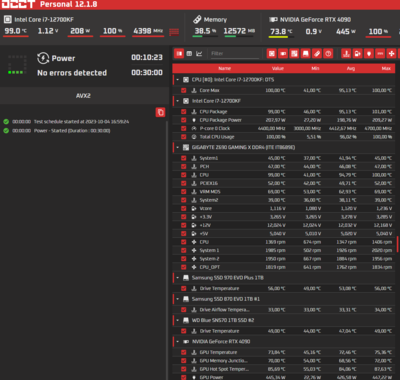Switch to the graph view icon
400x380 pixels.
click(x=199, y=54)
